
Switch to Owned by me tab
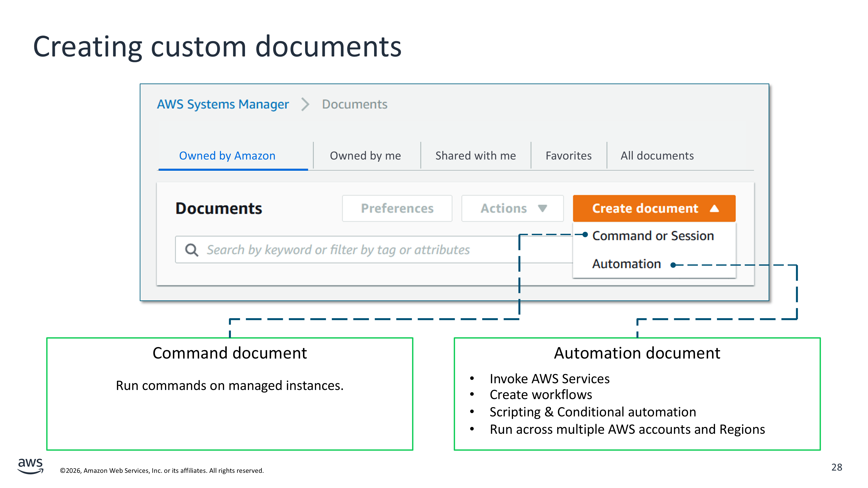(x=365, y=156)
